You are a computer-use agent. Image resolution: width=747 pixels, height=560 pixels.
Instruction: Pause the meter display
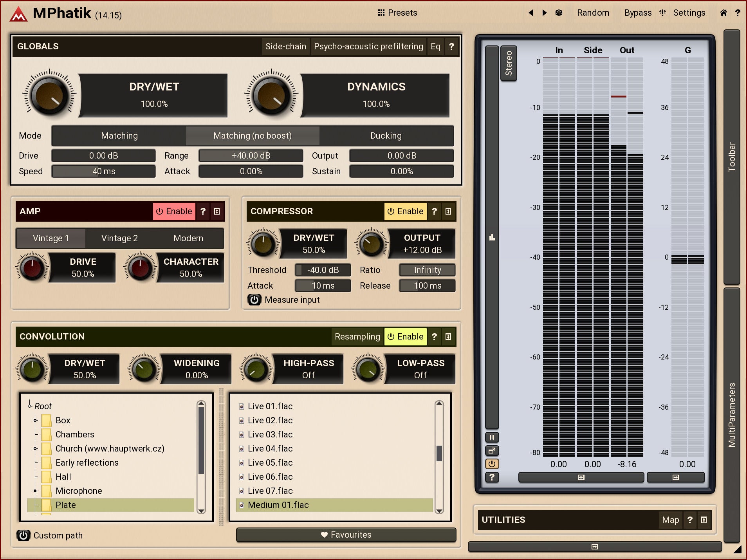492,437
